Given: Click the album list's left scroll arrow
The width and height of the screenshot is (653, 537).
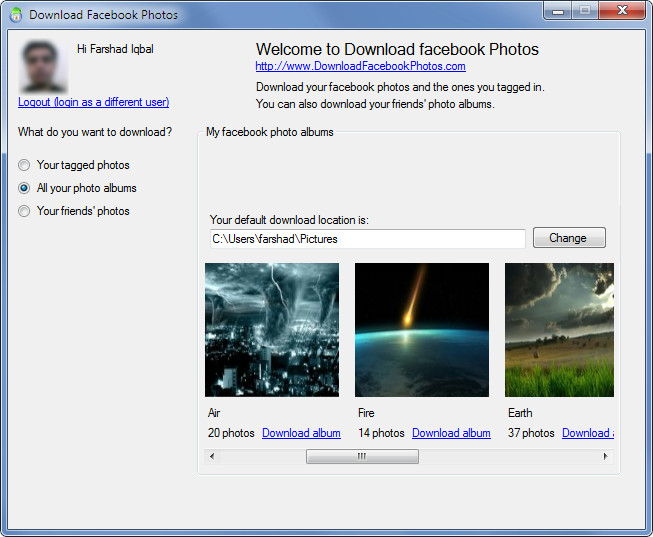Looking at the screenshot, I should [212, 456].
